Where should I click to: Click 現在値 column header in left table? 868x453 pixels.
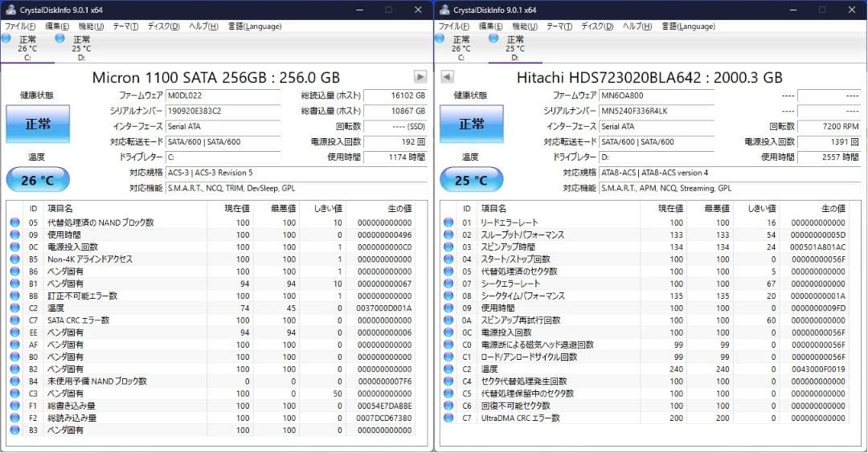[x=229, y=209]
